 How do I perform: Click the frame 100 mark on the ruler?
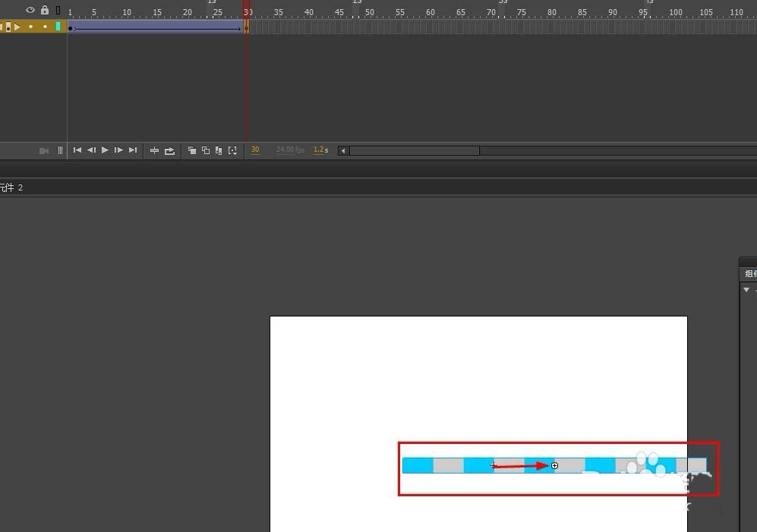(x=676, y=12)
